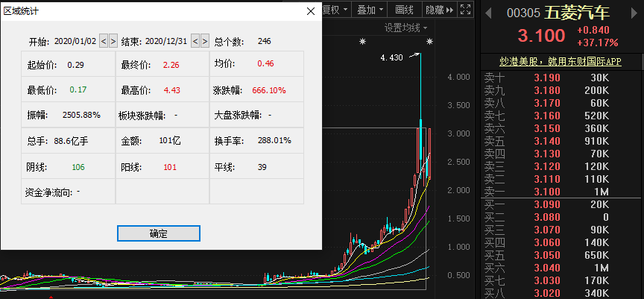This screenshot has height=299, width=644.
Task: Click the right star marker above the chart
Action: [x=429, y=42]
